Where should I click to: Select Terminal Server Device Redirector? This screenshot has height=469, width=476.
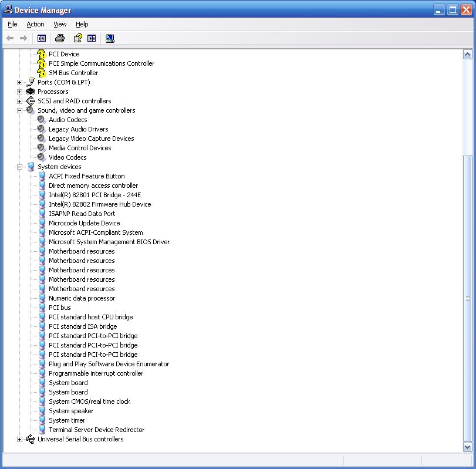click(96, 430)
